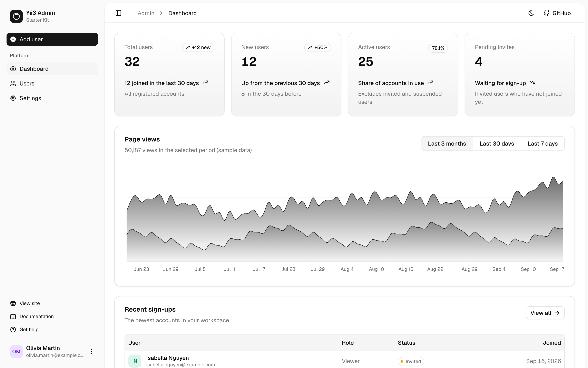Click the Page views heading
Screen dimensions: 588x368
pos(142,139)
